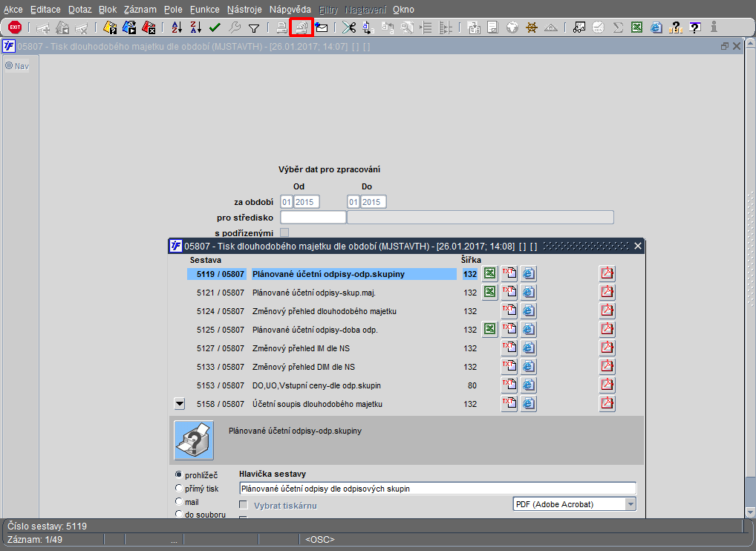Sort ascending with the A-Z icon
Screen dimensions: 756x551
click(x=177, y=27)
